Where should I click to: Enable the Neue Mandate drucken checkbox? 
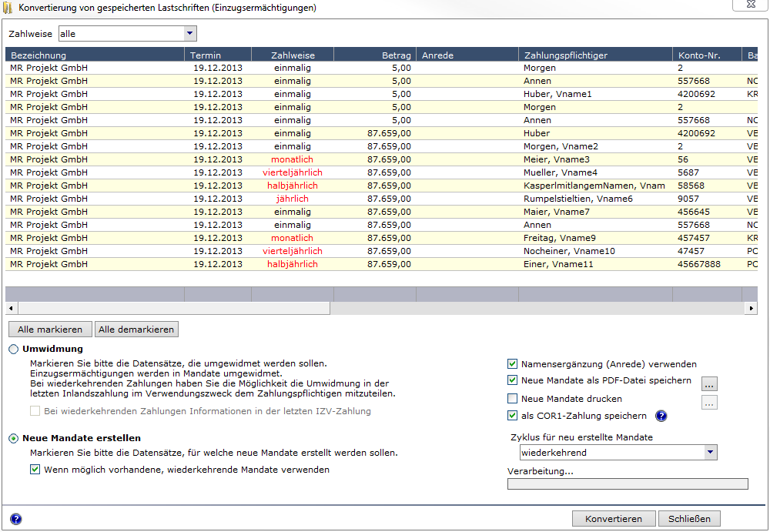tap(512, 398)
